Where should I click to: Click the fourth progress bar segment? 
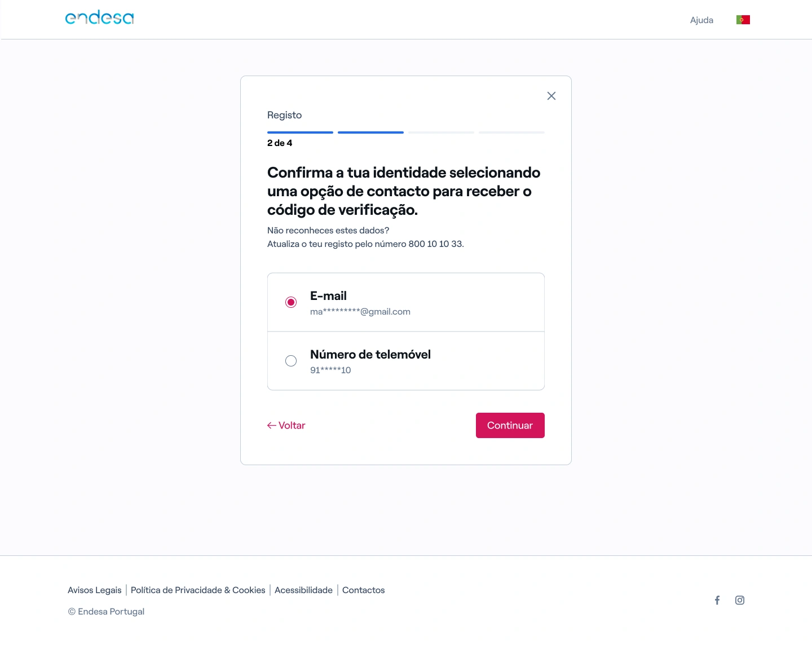511,132
